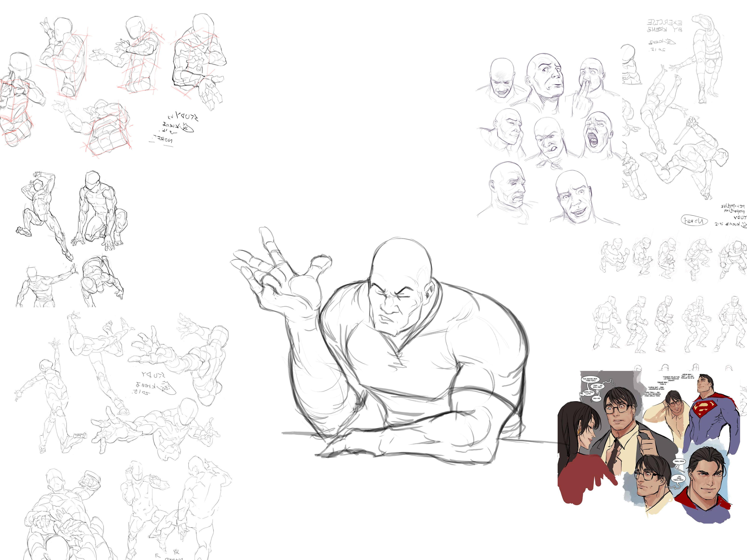Click the 'MISS LANE!' speech bubble
Image resolution: width=747 pixels, height=560 pixels.
pyautogui.click(x=679, y=461)
